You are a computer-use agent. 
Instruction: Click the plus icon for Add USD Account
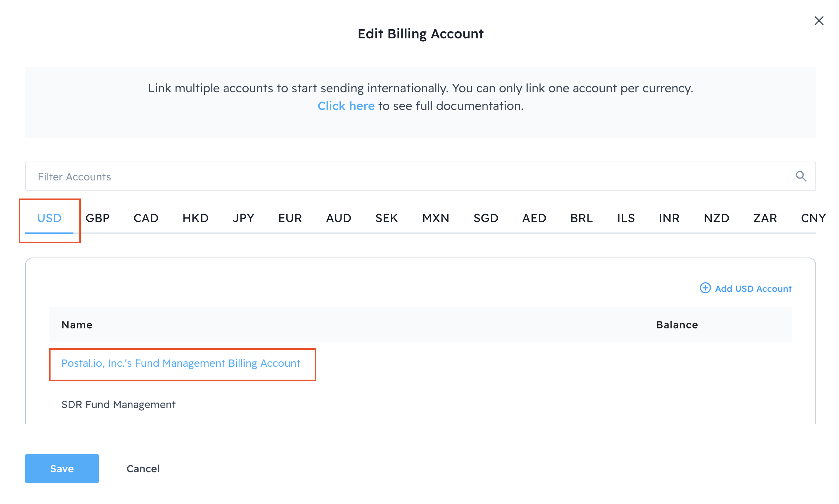[705, 288]
